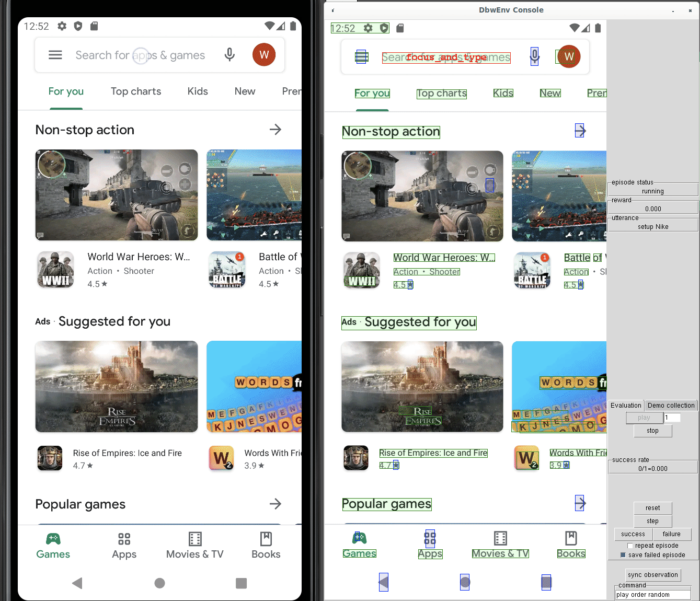
Task: Open Popular games arrow in left phone
Action: point(276,504)
